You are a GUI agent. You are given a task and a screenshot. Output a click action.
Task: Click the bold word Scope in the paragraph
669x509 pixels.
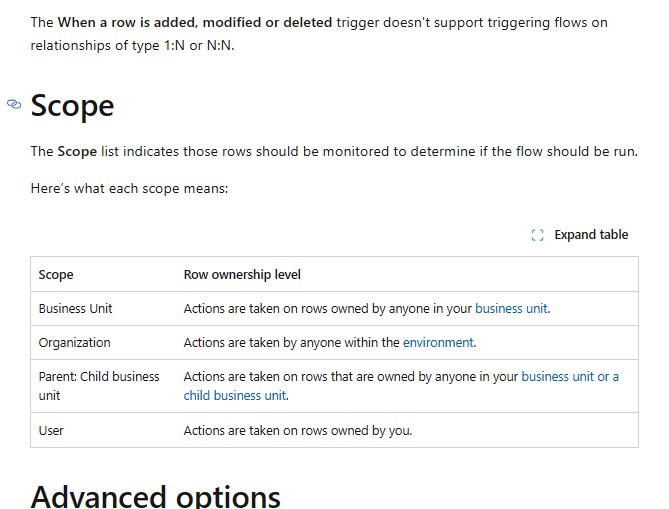[76, 151]
